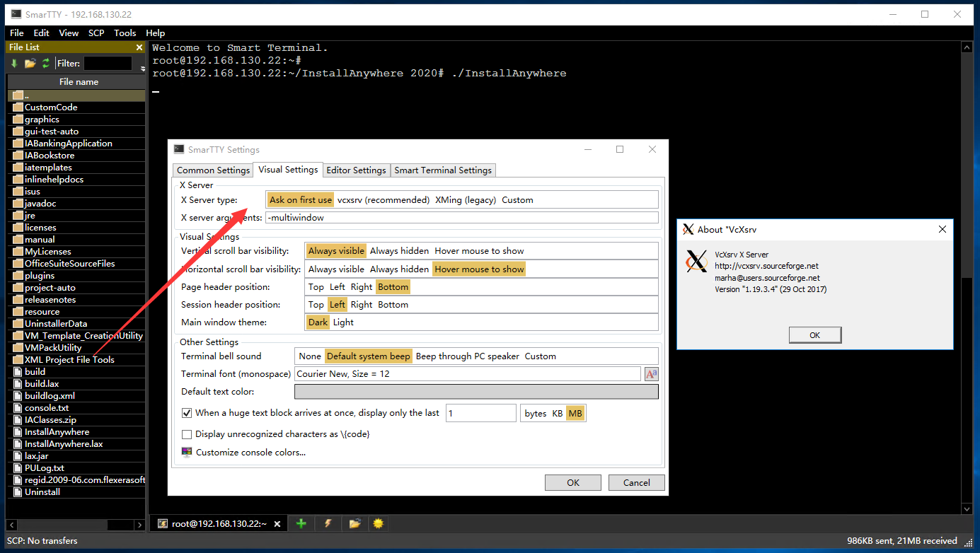Click 'Customize console colors...' link
This screenshot has height=553, width=980.
[x=250, y=453]
